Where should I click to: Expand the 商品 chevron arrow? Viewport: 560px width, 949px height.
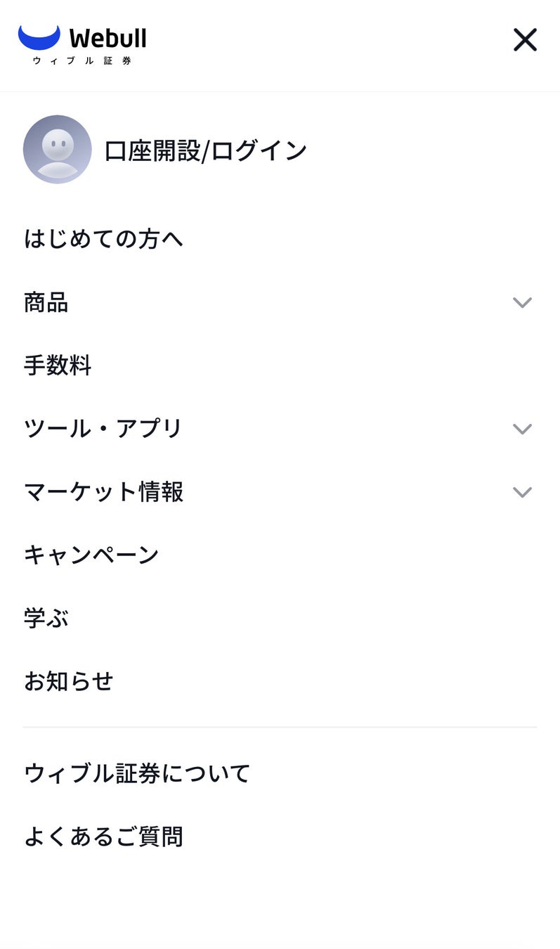tap(522, 302)
